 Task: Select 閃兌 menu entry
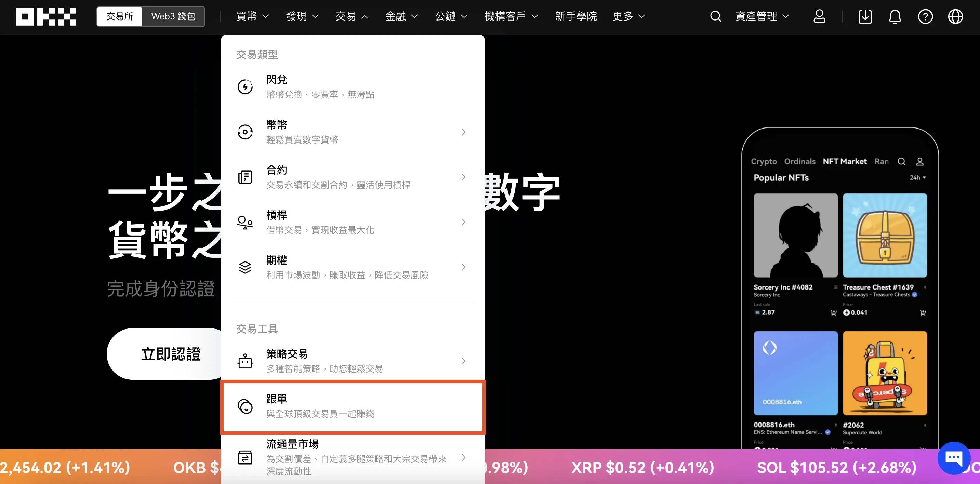[353, 87]
